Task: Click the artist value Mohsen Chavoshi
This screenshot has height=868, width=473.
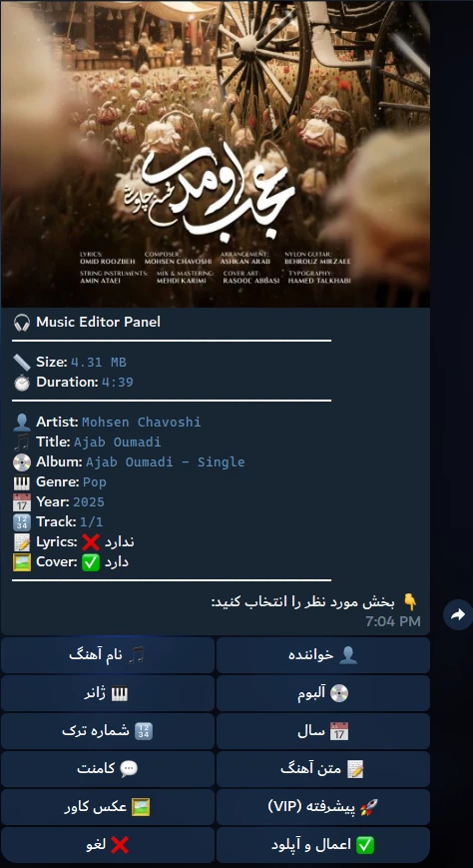Action: pos(142,422)
